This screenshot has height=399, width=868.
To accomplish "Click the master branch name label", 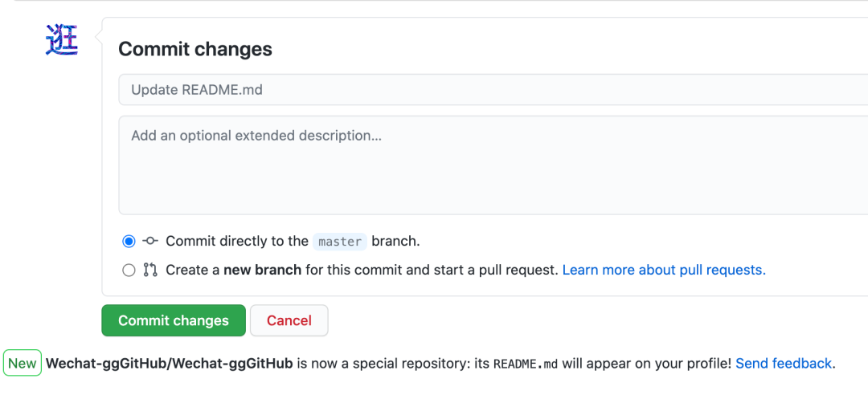I will click(340, 242).
